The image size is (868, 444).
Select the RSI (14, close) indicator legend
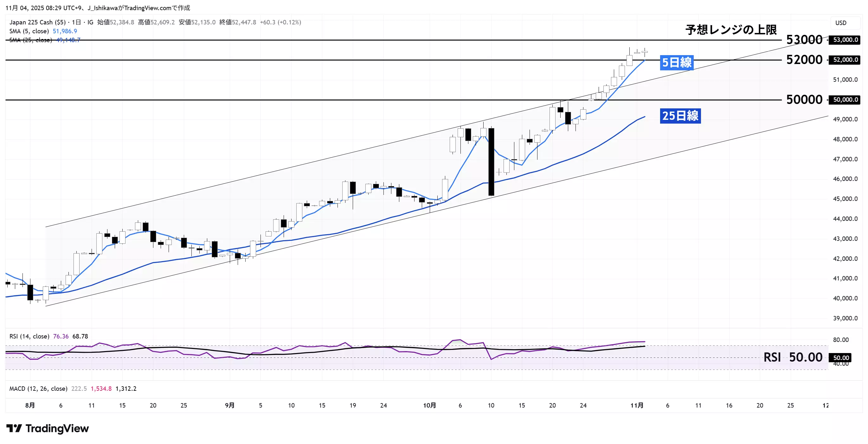29,336
